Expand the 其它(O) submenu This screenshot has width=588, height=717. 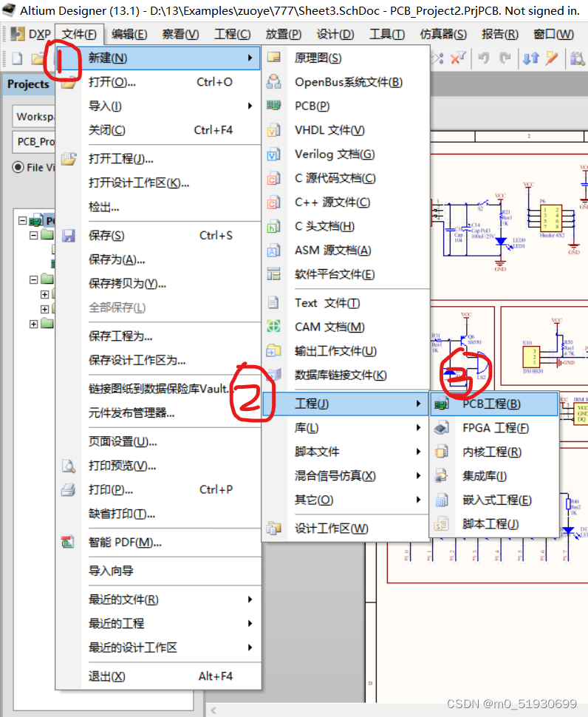(346, 500)
